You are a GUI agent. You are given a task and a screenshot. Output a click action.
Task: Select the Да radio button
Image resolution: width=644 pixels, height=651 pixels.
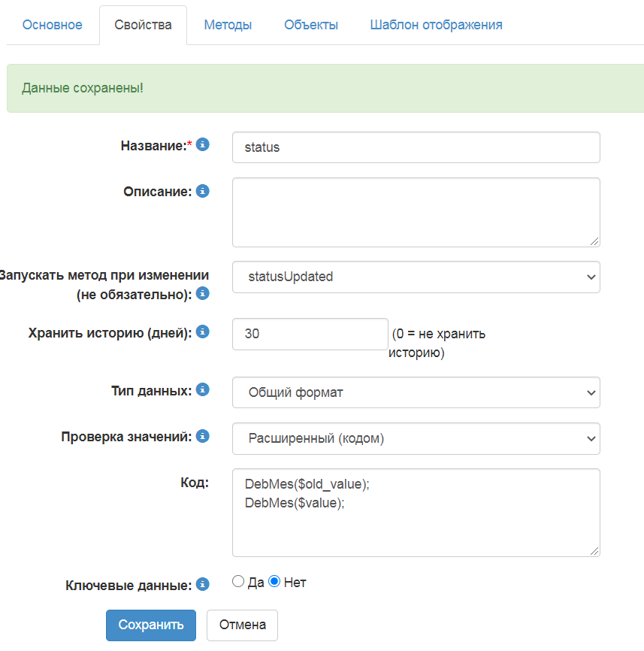[x=238, y=582]
